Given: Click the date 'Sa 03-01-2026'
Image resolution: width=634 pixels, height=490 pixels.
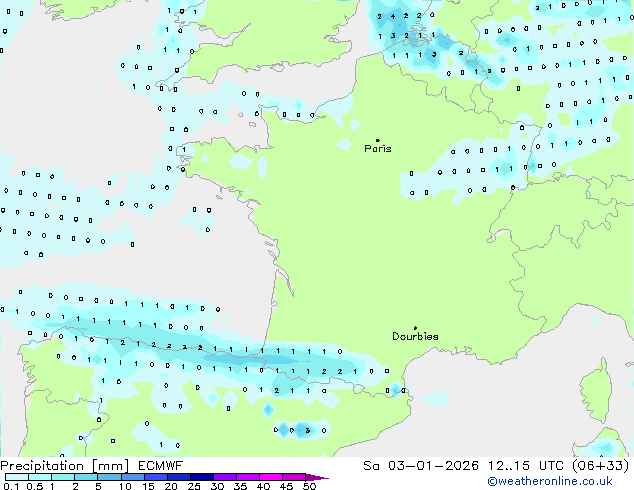Looking at the screenshot, I should pyautogui.click(x=421, y=466).
